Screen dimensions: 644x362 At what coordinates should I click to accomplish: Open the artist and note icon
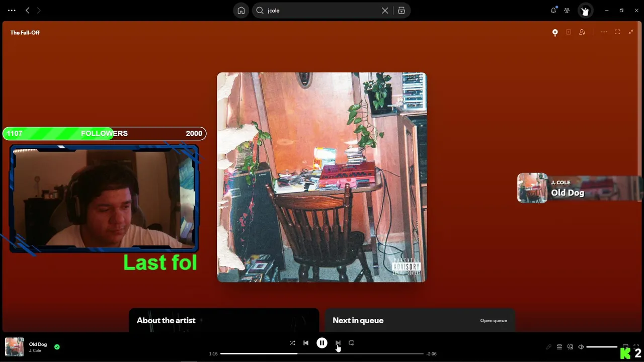click(x=582, y=32)
